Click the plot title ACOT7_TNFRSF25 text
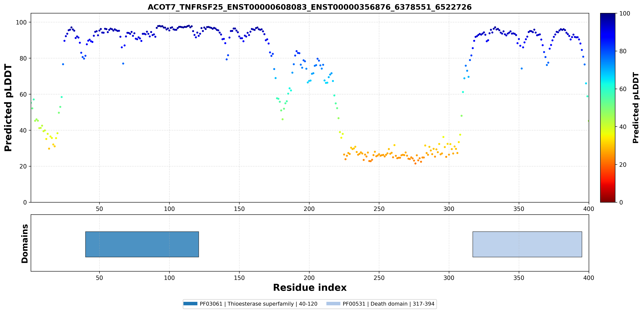Screen dimensions: 644x313 tap(310, 7)
